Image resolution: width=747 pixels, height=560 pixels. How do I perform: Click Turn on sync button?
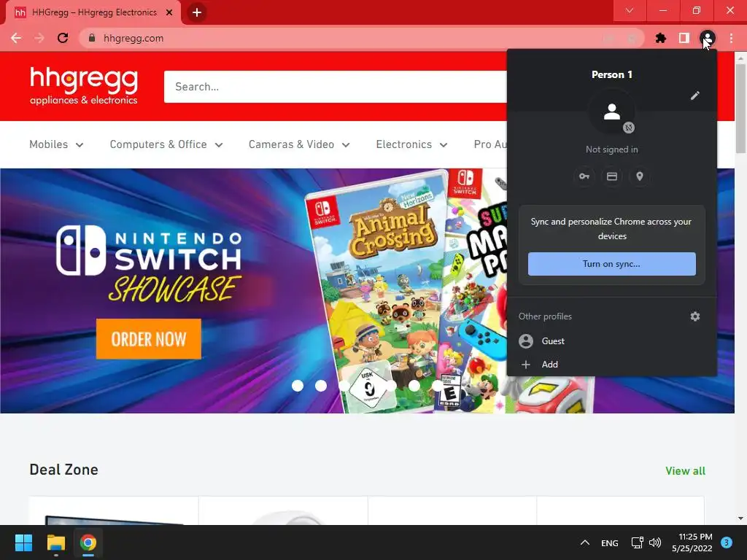point(612,264)
